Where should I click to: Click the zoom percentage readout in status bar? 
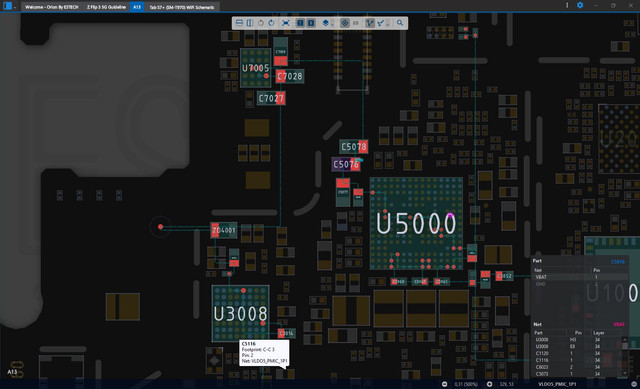[x=466, y=385]
